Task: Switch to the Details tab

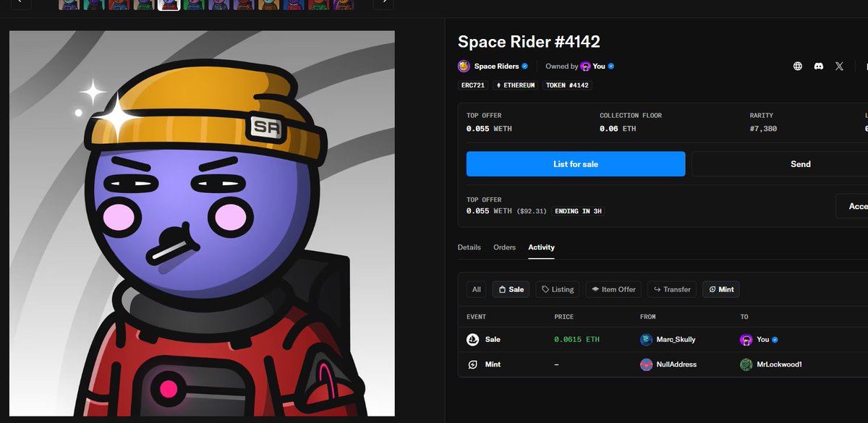Action: [x=469, y=247]
